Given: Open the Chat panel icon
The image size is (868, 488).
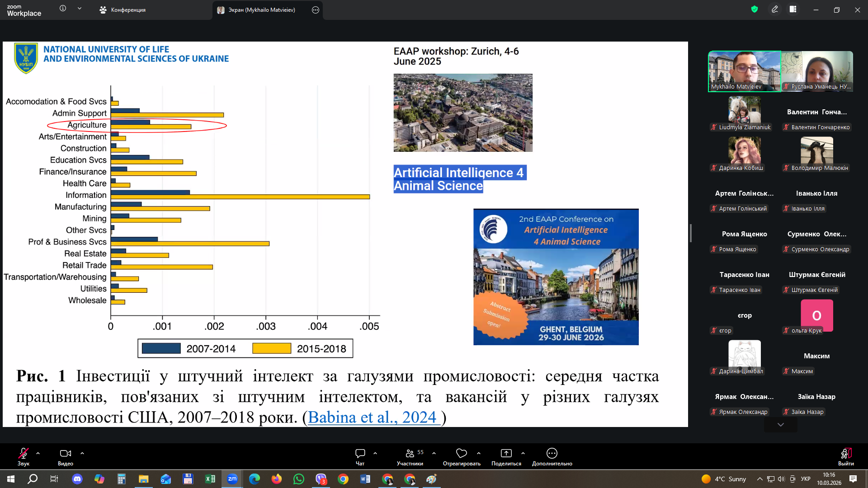Looking at the screenshot, I should tap(360, 454).
